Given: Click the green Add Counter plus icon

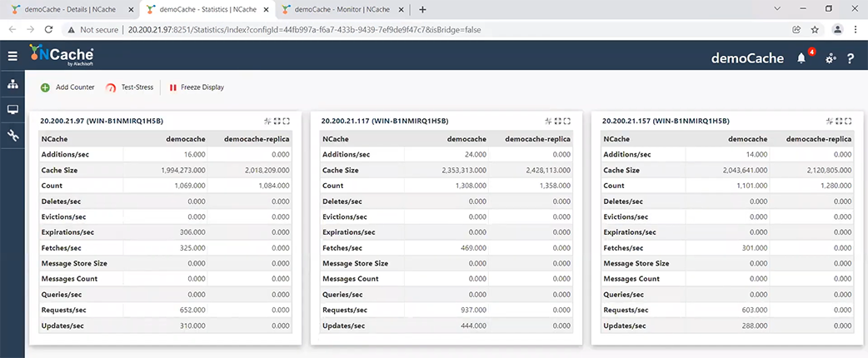Looking at the screenshot, I should point(45,87).
